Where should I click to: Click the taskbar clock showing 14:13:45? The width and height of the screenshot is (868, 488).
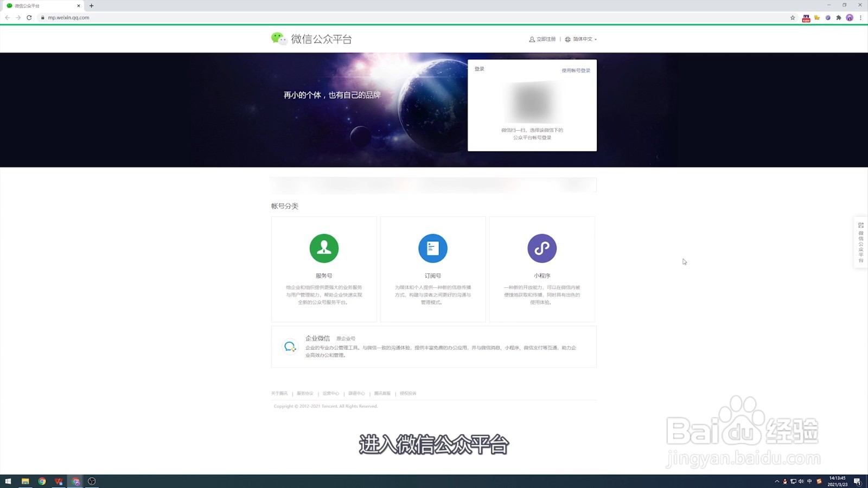click(x=837, y=481)
